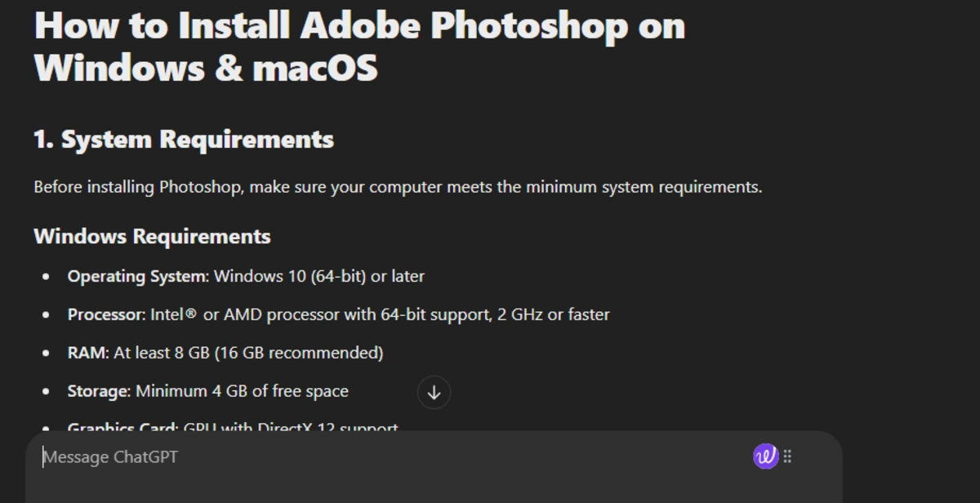Viewport: 980px width, 503px height.
Task: Click the "Before installing Photoshop" intro sentence
Action: point(398,187)
